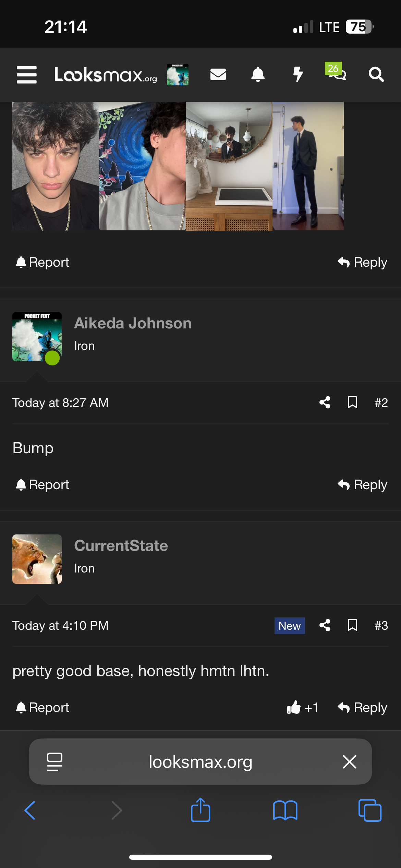Open the inbox envelope icon
Image resolution: width=401 pixels, height=868 pixels.
point(218,74)
